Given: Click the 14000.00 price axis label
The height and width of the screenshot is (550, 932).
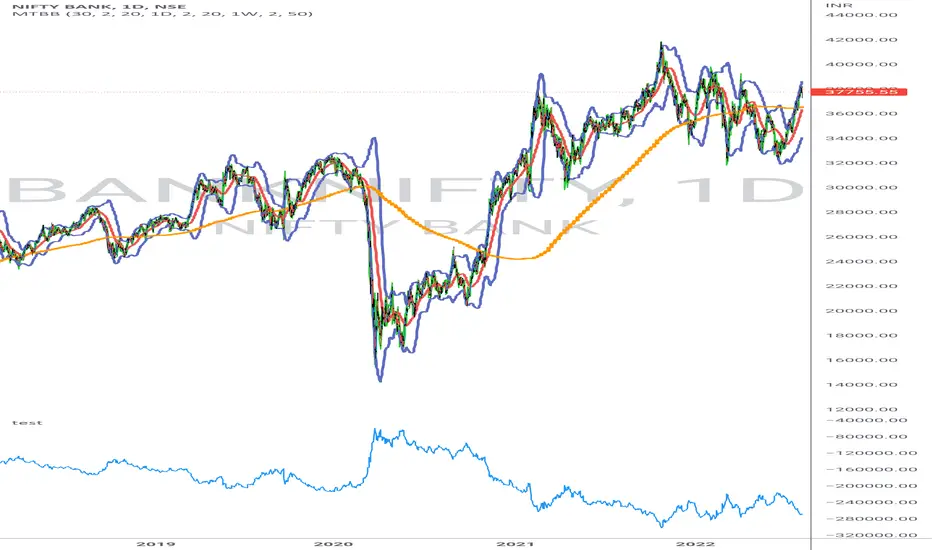Looking at the screenshot, I should 862,385.
